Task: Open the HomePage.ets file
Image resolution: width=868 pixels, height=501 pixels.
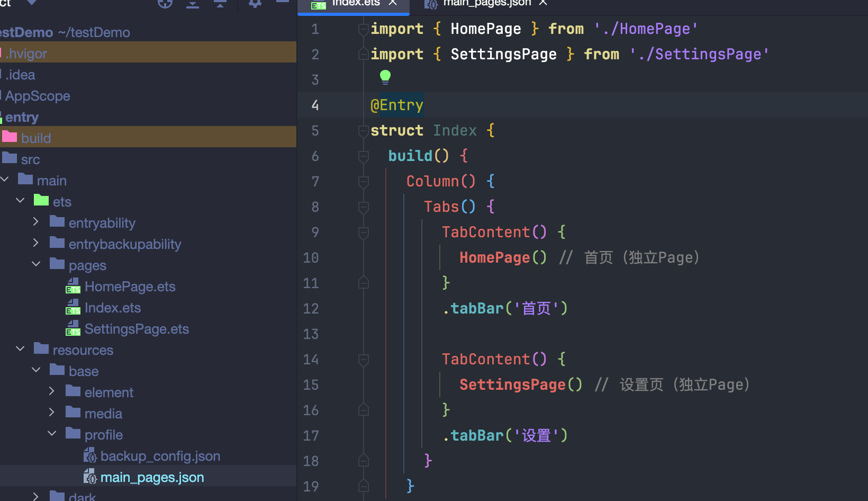Action: (130, 287)
